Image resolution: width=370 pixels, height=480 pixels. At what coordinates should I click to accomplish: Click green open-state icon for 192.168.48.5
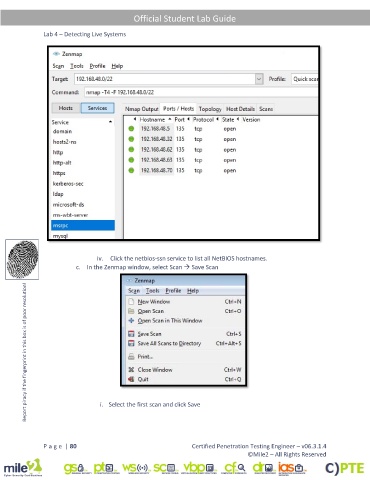point(131,129)
